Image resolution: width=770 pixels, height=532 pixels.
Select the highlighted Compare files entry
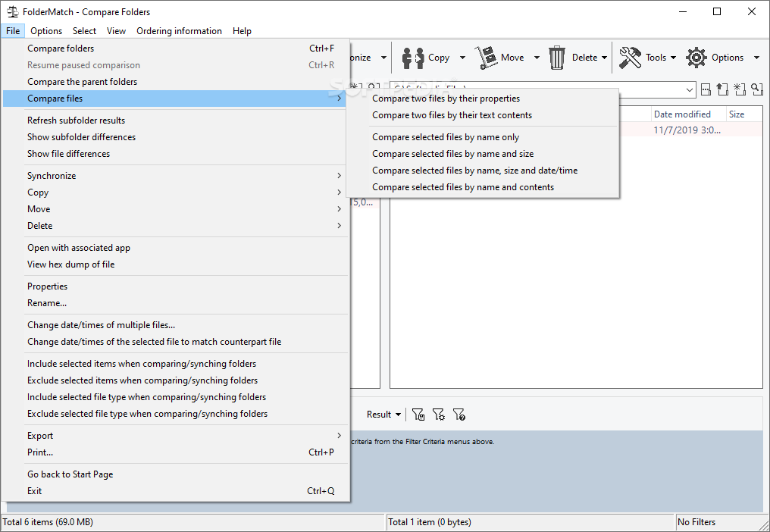tap(175, 99)
